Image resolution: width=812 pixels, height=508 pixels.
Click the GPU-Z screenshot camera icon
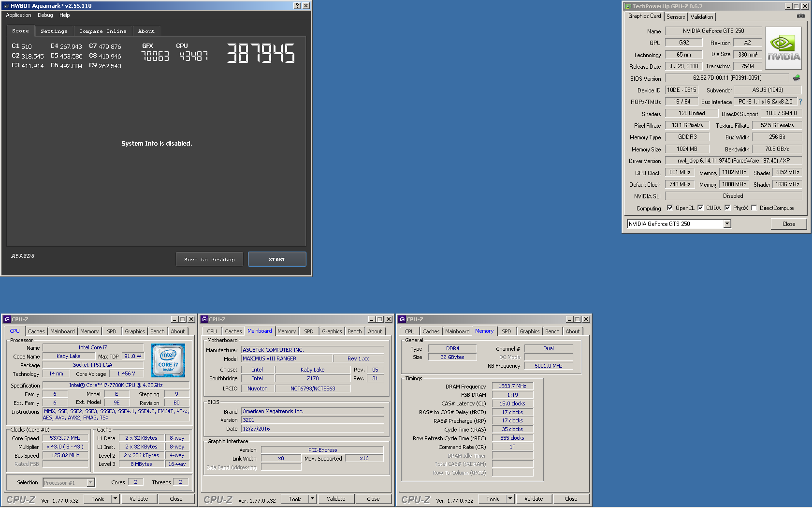[801, 16]
